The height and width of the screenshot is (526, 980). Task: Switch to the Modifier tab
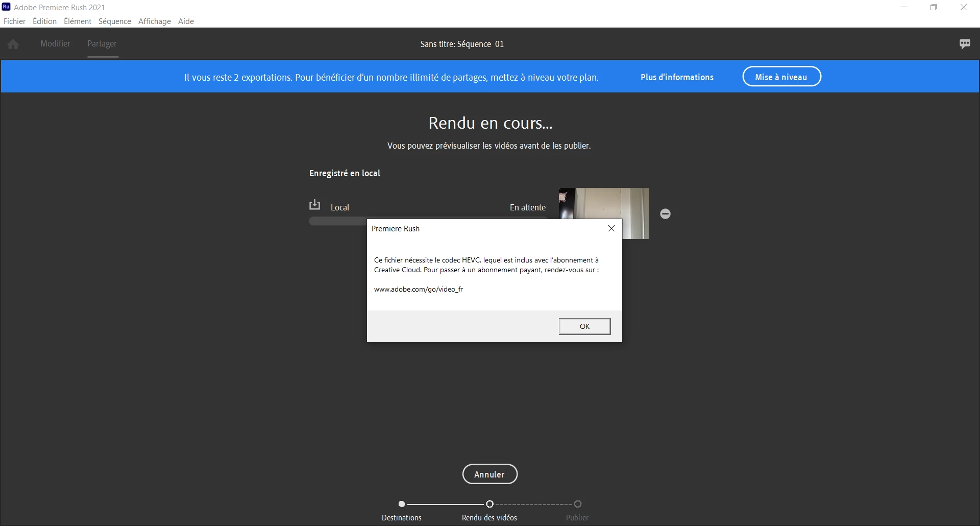[55, 44]
